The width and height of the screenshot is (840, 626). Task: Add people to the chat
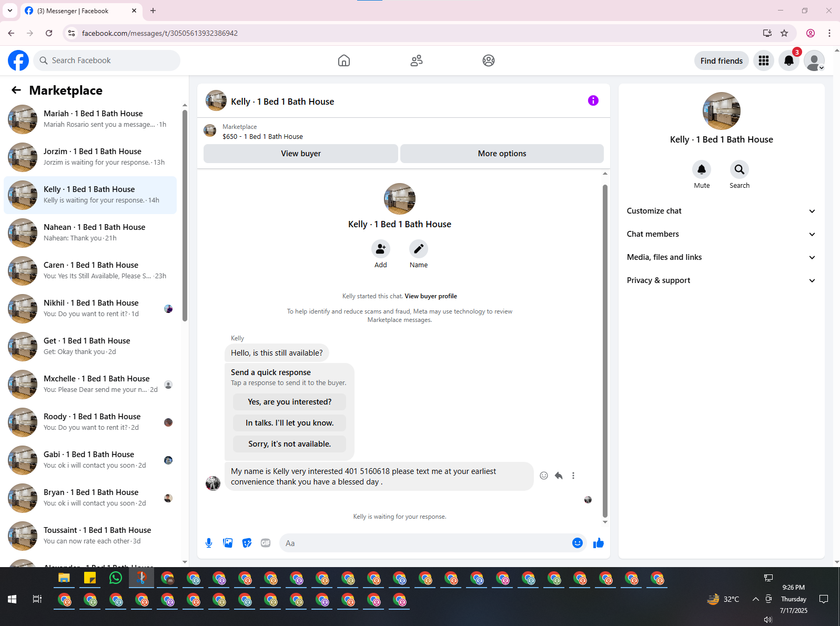tap(381, 249)
